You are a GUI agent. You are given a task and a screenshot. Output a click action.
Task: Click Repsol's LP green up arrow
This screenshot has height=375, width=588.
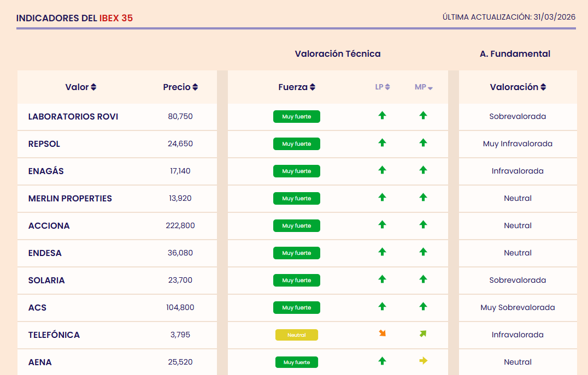[x=382, y=142]
